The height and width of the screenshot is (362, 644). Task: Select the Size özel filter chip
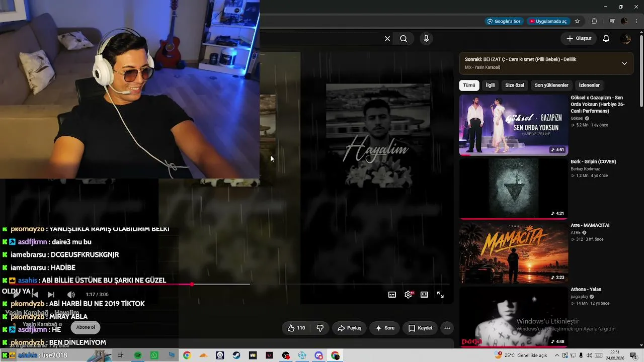(515, 85)
